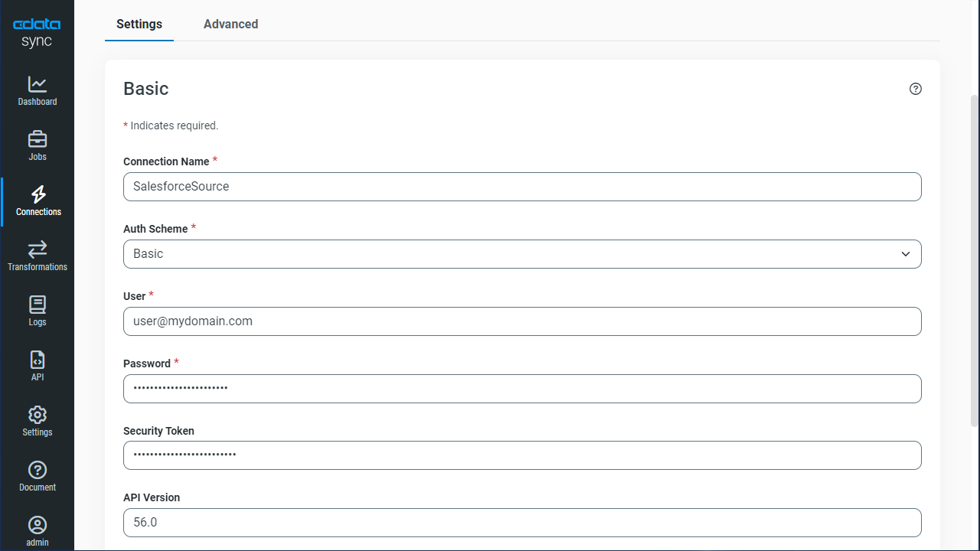Viewport: 980px width, 551px height.
Task: Open the API section
Action: pyautogui.click(x=37, y=365)
